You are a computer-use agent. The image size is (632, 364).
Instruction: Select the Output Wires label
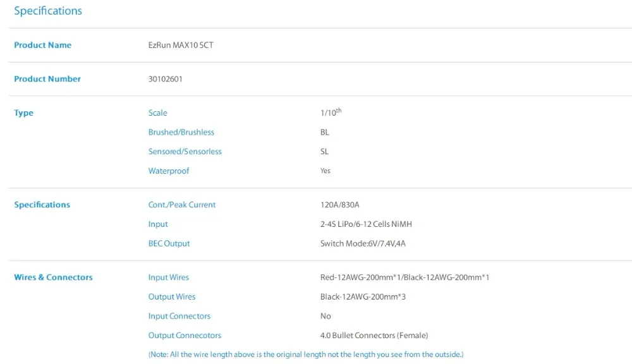[172, 296]
